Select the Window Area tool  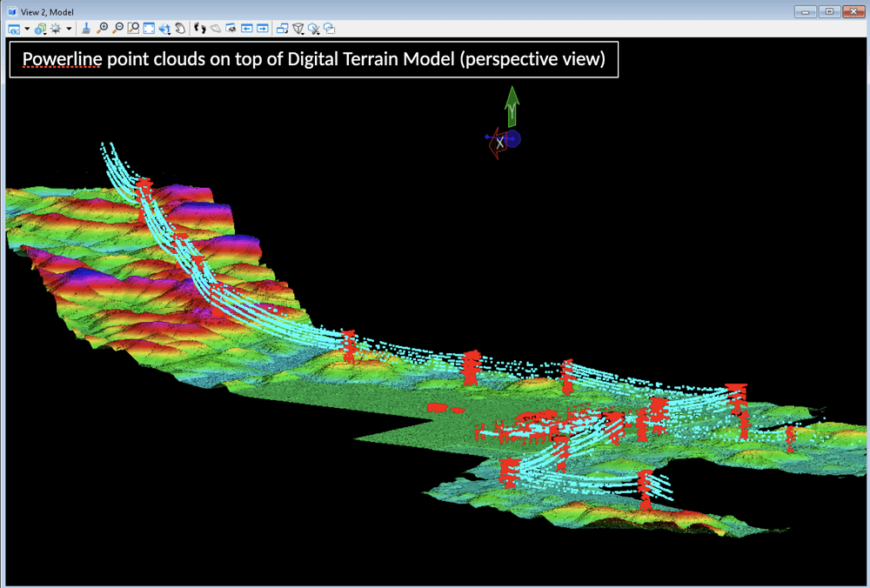pos(132,29)
